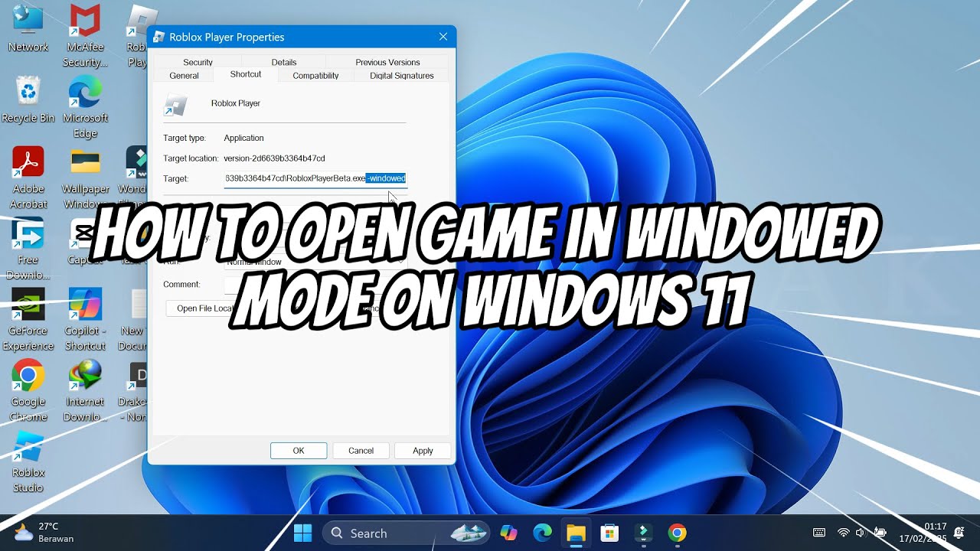Click the Windows Start button
This screenshot has height=551, width=980.
[303, 533]
